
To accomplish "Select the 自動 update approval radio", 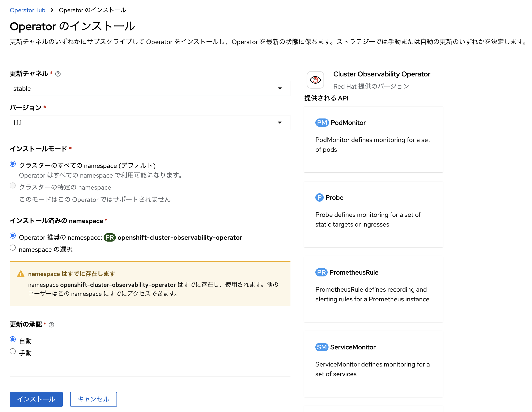I will coord(13,339).
